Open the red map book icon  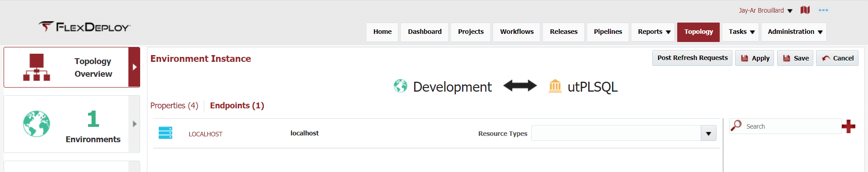click(x=805, y=10)
